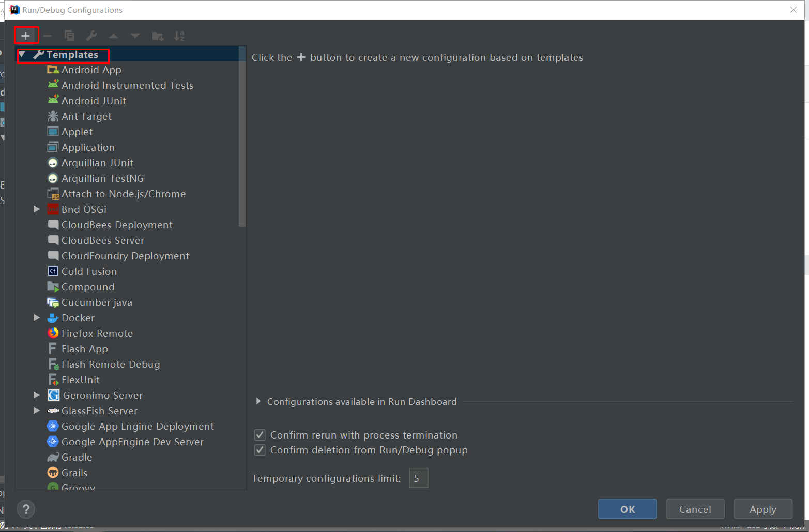The height and width of the screenshot is (532, 809).
Task: Select the FlexUnit template
Action: tap(81, 380)
